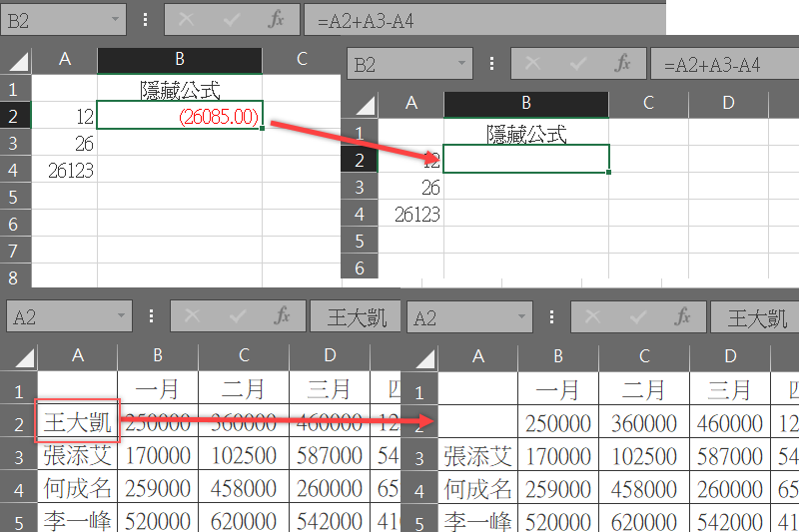Screen dimensions: 799x532
Task: Select 張添艾 in the sheet showing 王大凱 in A2
Action: 78,454
